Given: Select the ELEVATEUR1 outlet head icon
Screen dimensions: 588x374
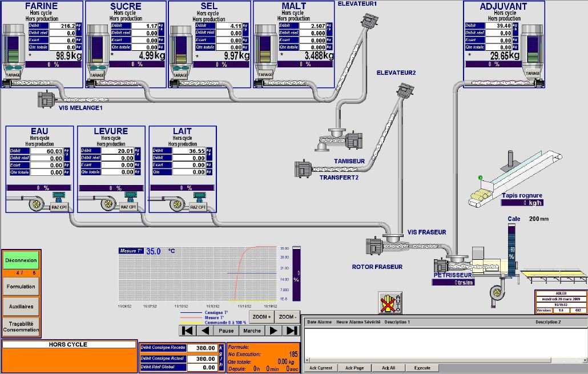Looking at the screenshot, I should 370,20.
